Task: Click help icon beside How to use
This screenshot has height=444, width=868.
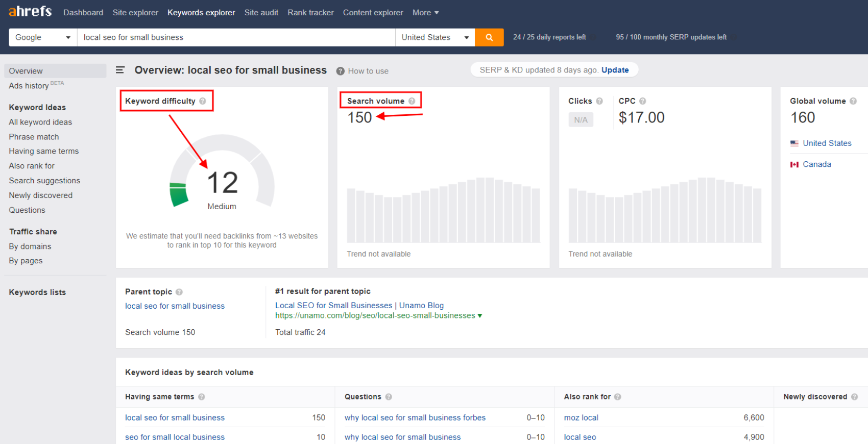Action: (341, 71)
